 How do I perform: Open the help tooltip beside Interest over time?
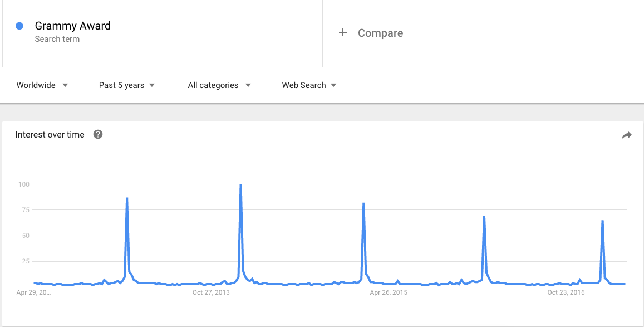pyautogui.click(x=98, y=134)
